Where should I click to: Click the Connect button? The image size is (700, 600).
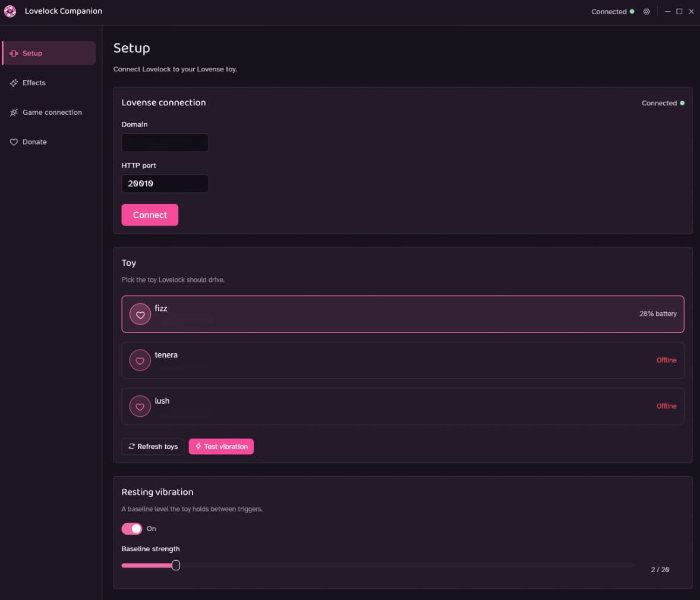(x=150, y=215)
